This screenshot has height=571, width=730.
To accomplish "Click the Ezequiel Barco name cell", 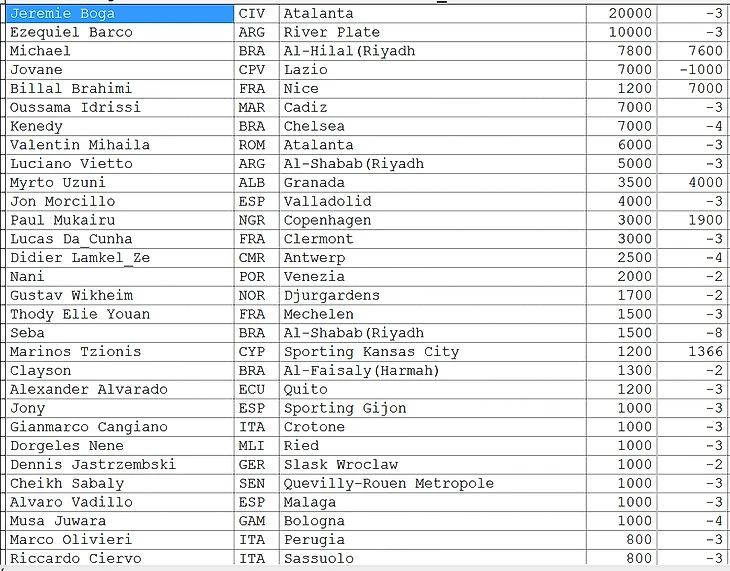I will point(120,32).
